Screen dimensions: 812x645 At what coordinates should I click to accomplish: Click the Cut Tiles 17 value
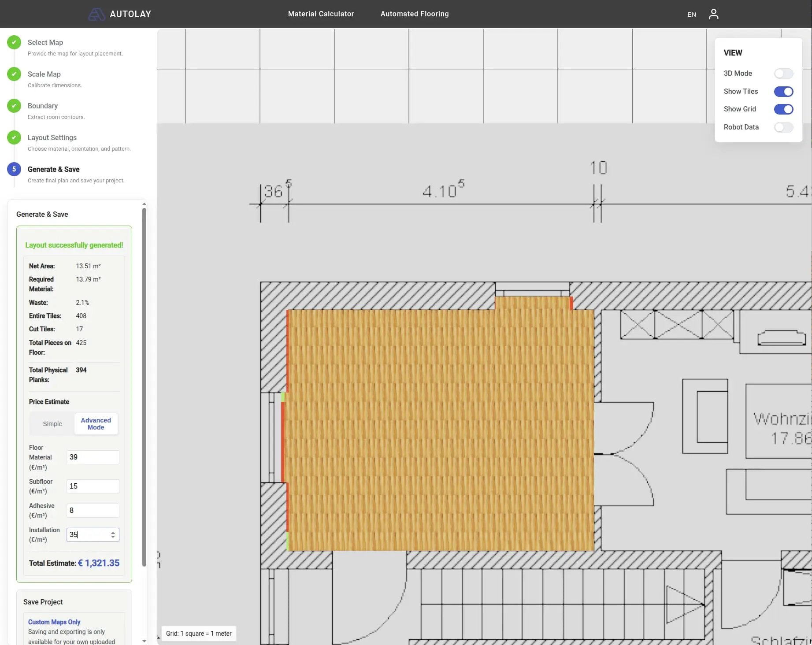(79, 329)
